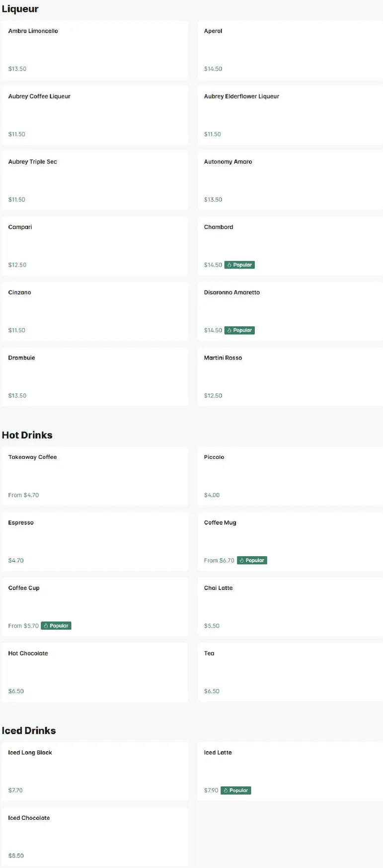Viewport: 383px width, 868px height.
Task: Click From $6.70 under Coffee Mug
Action: [x=219, y=560]
